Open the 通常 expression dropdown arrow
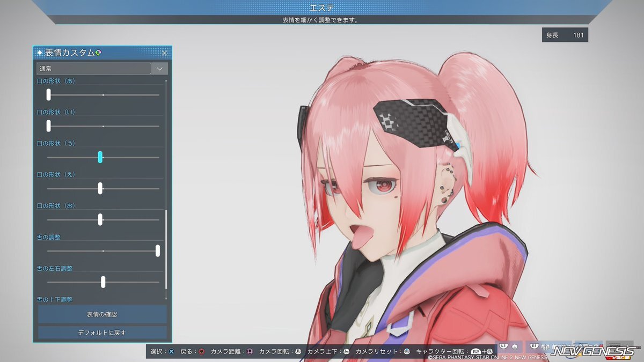The width and height of the screenshot is (644, 362). coord(159,69)
